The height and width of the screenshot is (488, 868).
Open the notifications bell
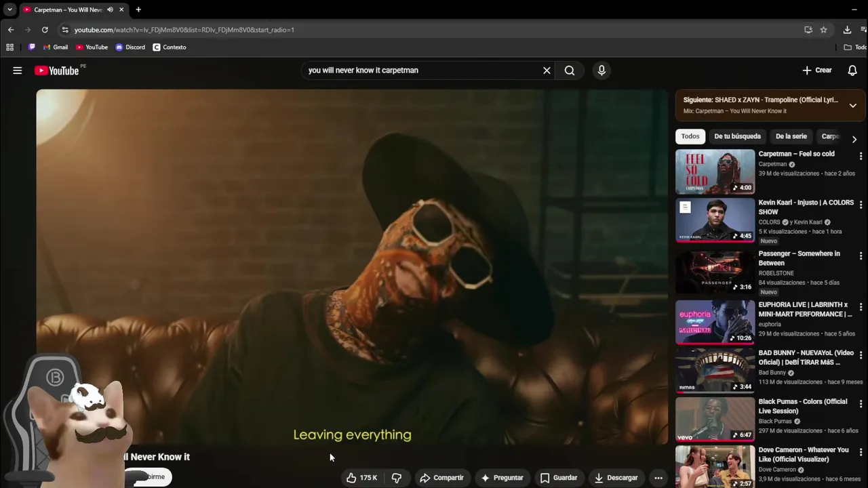pyautogui.click(x=852, y=70)
